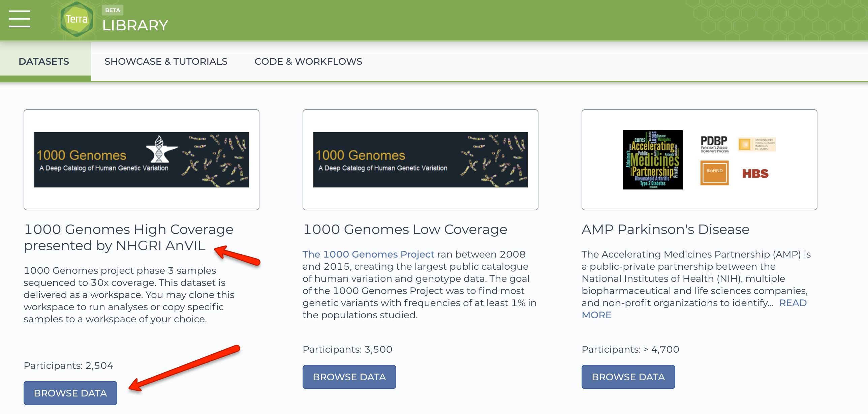
Task: Click the 1000 Genomes Low Coverage title
Action: point(405,229)
